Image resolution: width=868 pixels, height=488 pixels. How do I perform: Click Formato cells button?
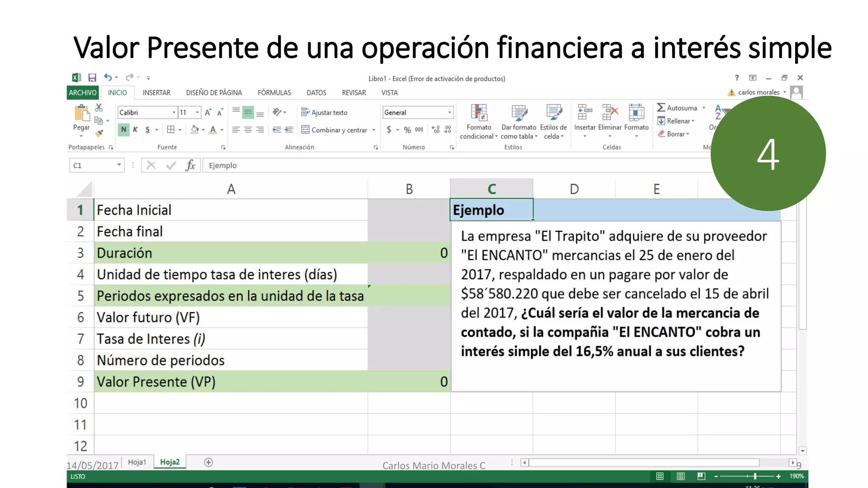click(637, 121)
